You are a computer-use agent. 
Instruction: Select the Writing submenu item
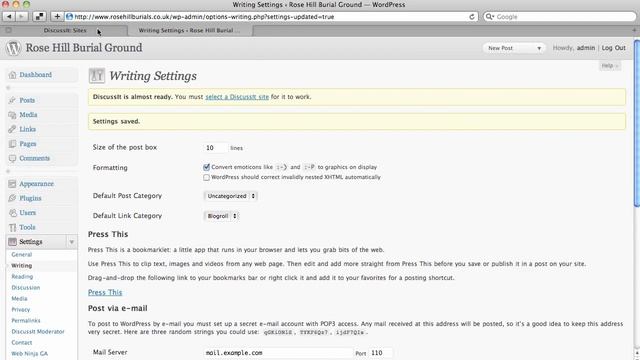22,265
